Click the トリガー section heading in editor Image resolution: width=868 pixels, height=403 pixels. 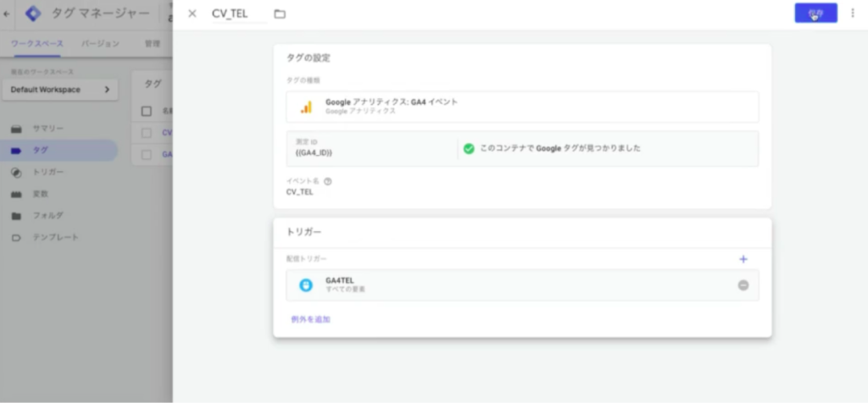point(303,232)
